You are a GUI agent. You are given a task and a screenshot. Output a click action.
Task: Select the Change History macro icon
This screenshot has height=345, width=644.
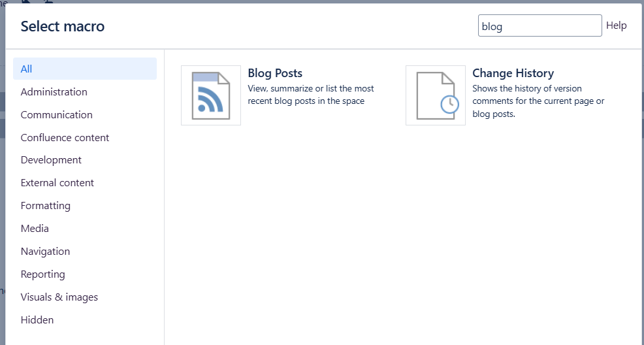pyautogui.click(x=436, y=95)
